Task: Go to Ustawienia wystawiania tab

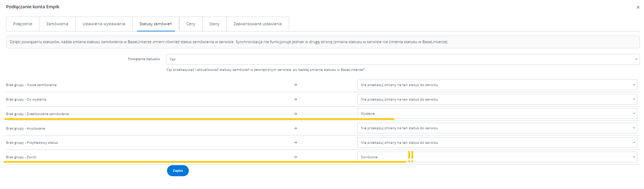Action: coord(104,24)
